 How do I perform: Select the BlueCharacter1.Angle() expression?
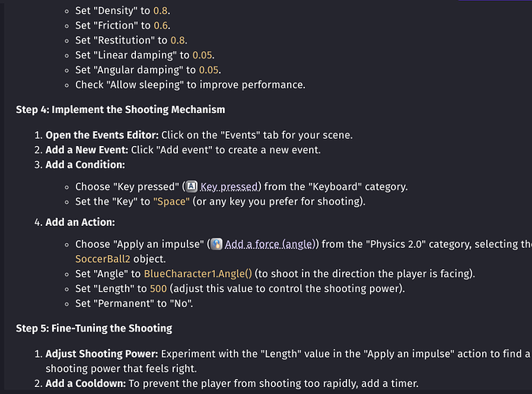[x=198, y=274]
